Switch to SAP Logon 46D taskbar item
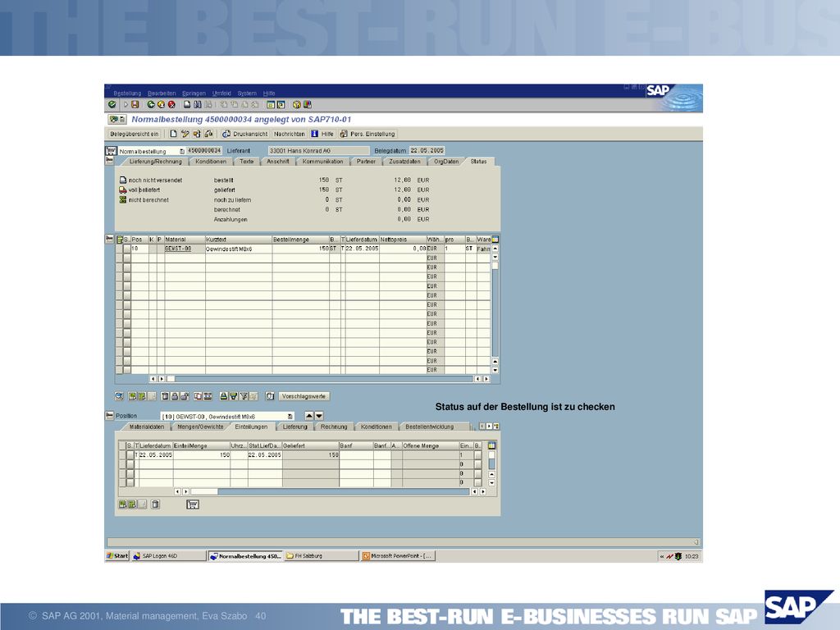 pos(169,556)
